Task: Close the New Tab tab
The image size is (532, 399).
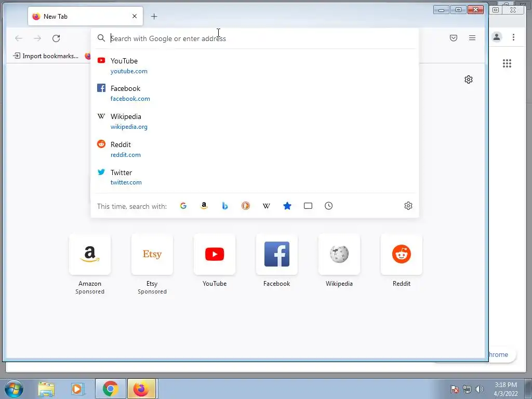Action: pyautogui.click(x=135, y=16)
